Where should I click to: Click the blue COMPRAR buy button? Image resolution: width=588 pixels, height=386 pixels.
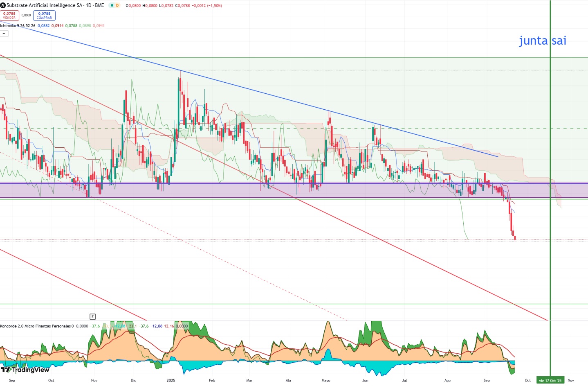(44, 16)
